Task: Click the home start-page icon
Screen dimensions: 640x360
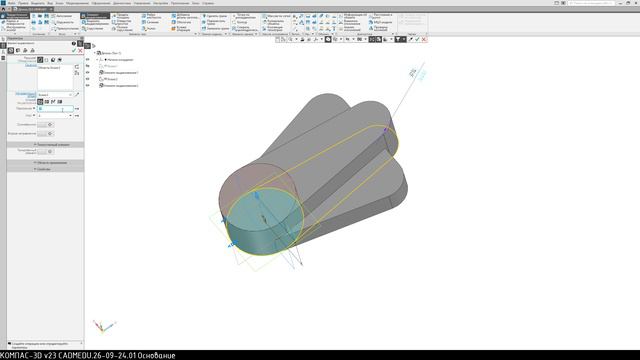Action: [4, 9]
